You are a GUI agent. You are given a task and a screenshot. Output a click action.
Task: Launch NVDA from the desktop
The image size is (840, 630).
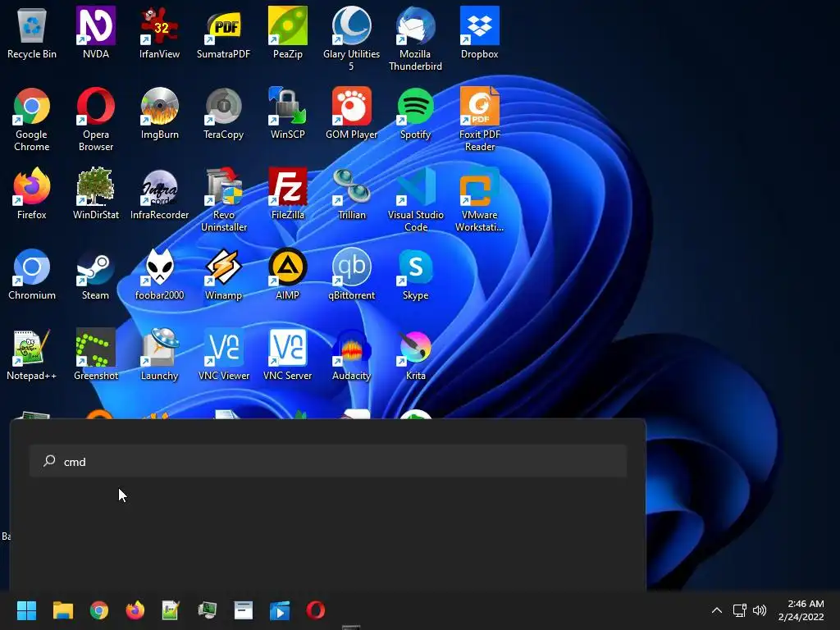(x=95, y=33)
